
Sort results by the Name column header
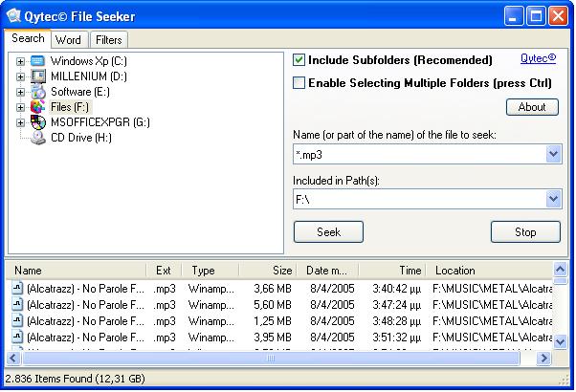tap(76, 271)
